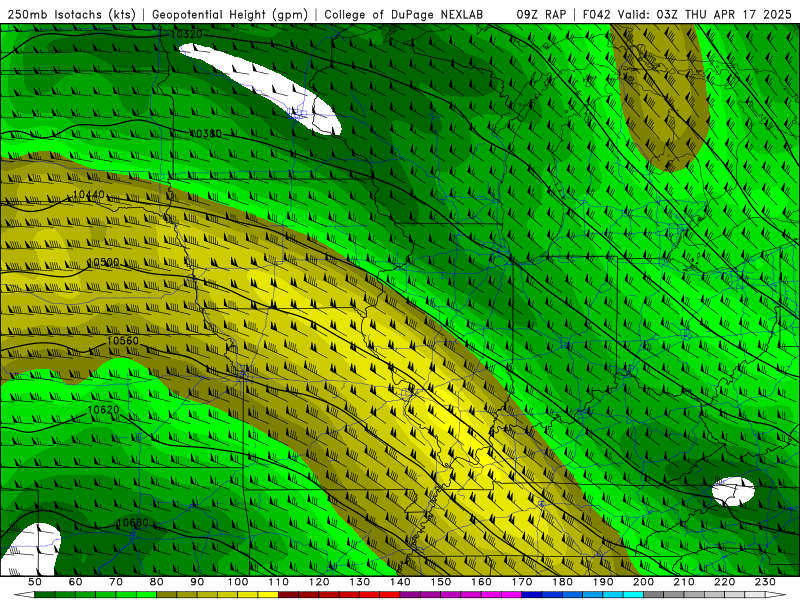800x600 pixels.
Task: Select the 10500 height contour label
Action: point(103,262)
